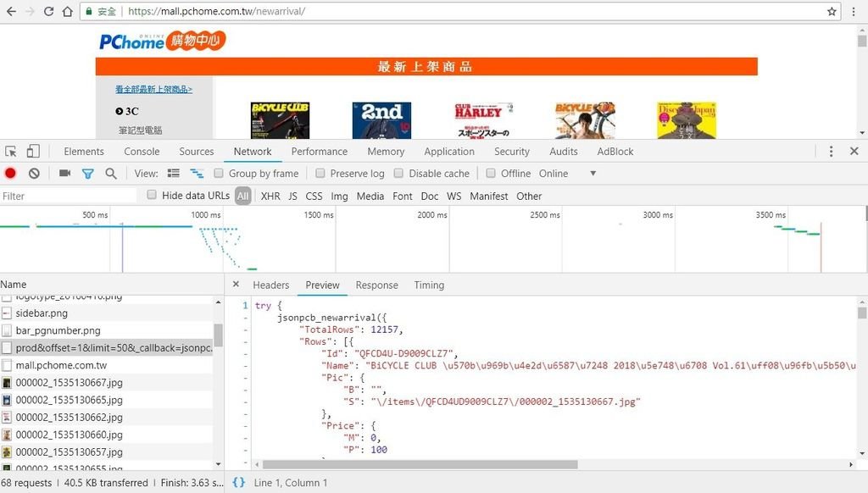Select the sidebar.png file icon
Viewport: 868px width, 493px height.
click(x=7, y=313)
